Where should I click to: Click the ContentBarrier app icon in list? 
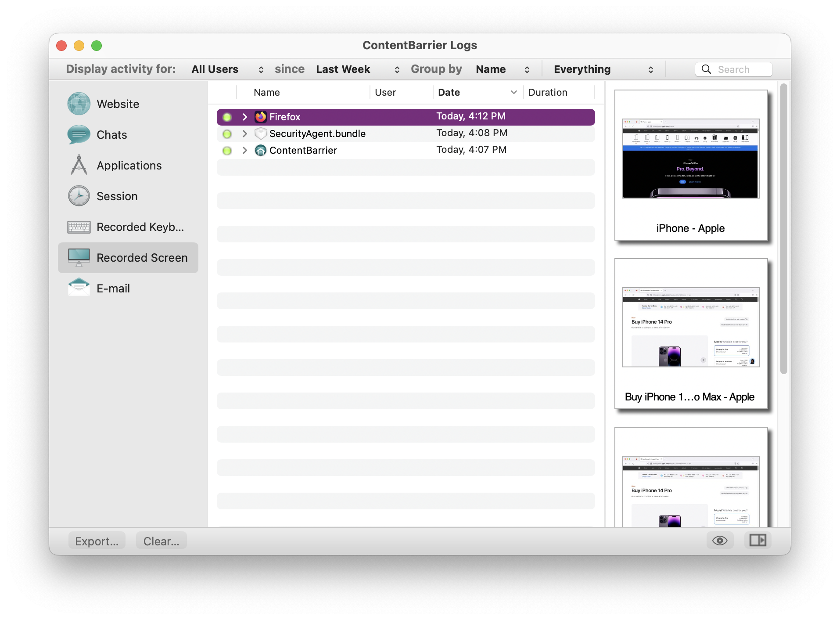coord(261,150)
